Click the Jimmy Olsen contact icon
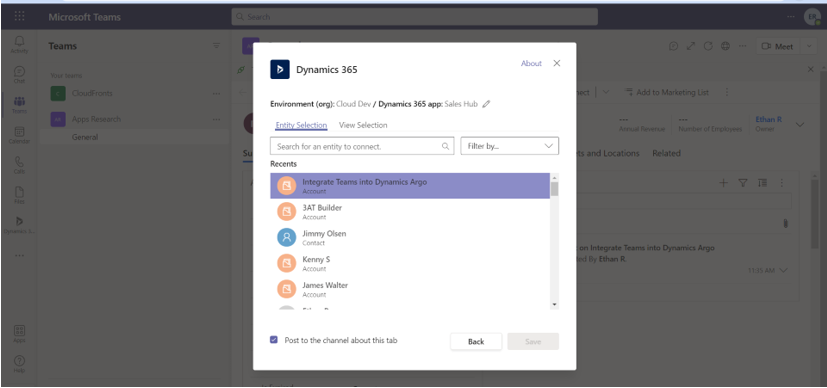The height and width of the screenshot is (388, 827). click(x=286, y=237)
